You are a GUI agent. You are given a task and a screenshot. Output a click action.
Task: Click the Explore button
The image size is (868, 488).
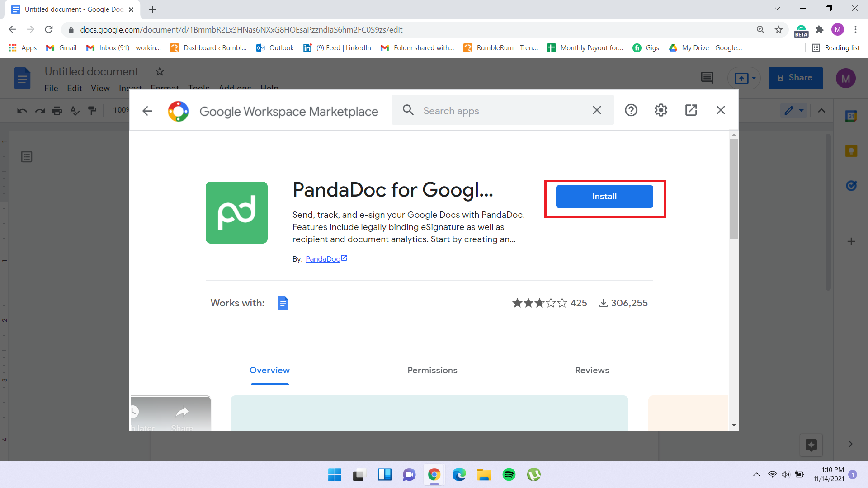[811, 445]
